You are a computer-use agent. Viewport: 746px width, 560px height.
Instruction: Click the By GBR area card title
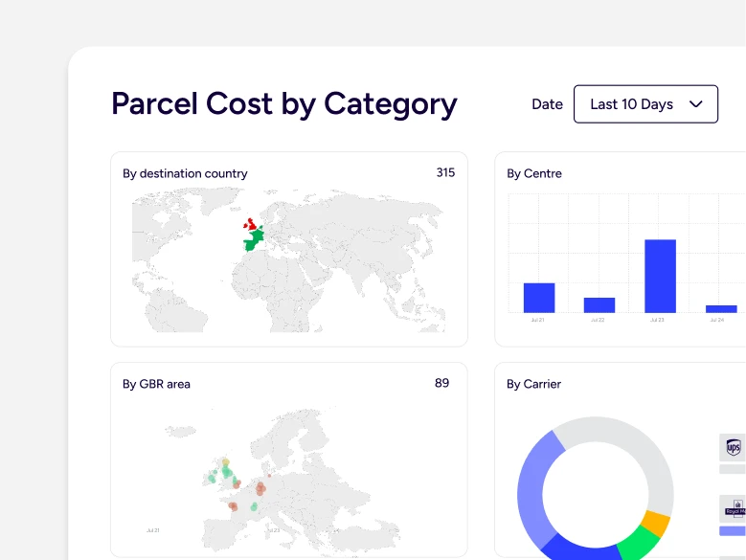(x=156, y=384)
